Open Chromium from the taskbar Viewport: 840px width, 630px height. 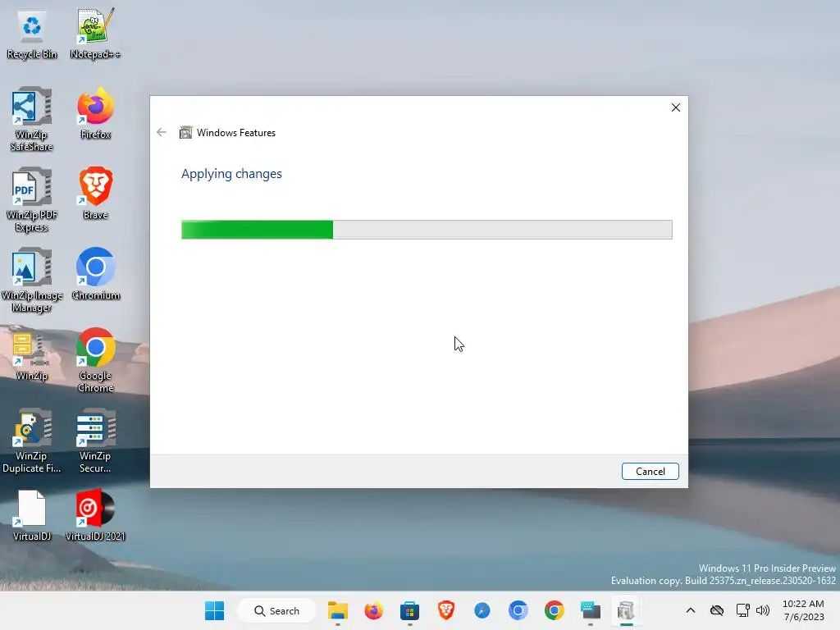pyautogui.click(x=518, y=610)
